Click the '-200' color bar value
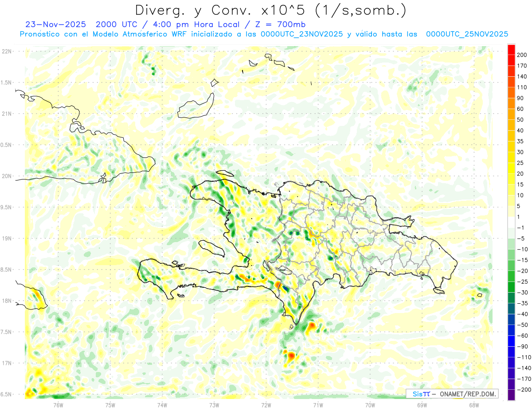Image resolution: width=532 pixels, height=411 pixels. point(524,390)
